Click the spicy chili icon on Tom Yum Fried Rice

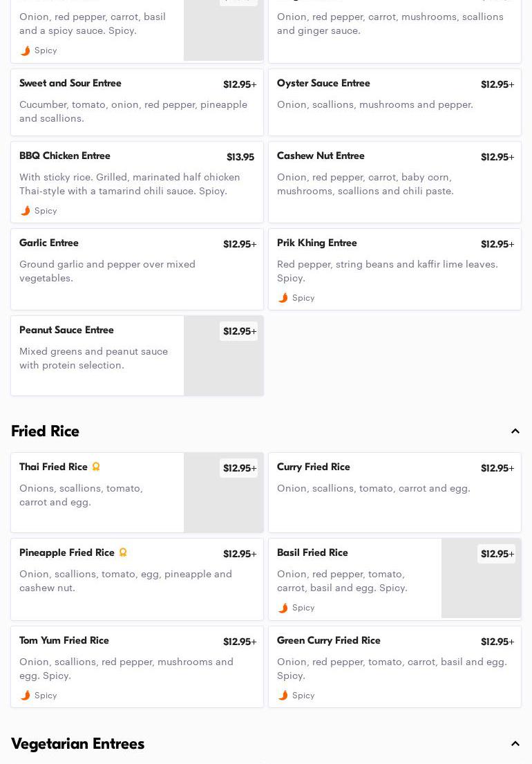tap(26, 696)
